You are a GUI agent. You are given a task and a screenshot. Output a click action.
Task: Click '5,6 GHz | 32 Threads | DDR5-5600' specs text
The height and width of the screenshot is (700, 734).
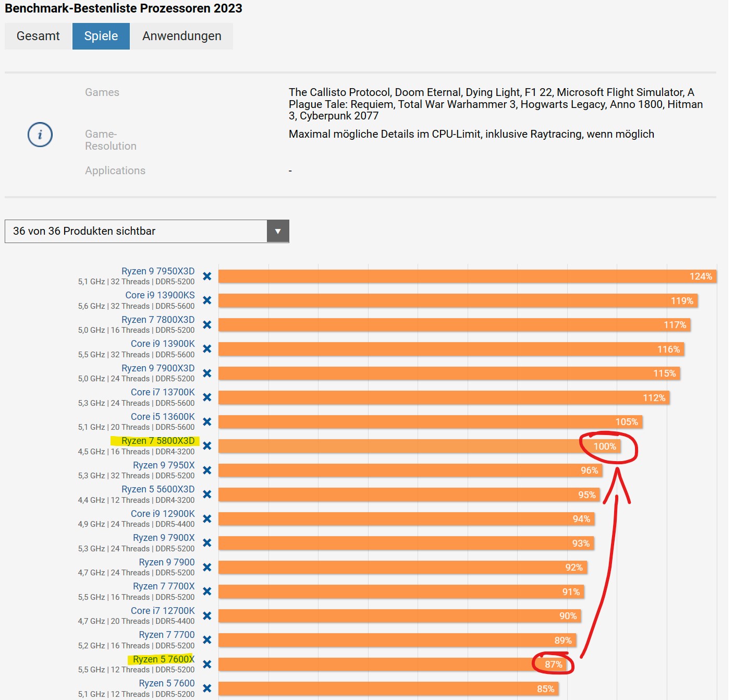(137, 306)
